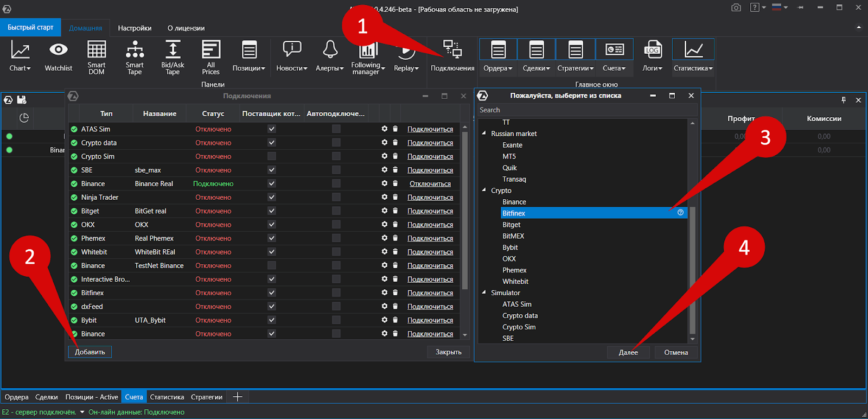This screenshot has height=419, width=868.
Task: Toggle quote provider checkbox for ATAS Sim
Action: point(272,129)
